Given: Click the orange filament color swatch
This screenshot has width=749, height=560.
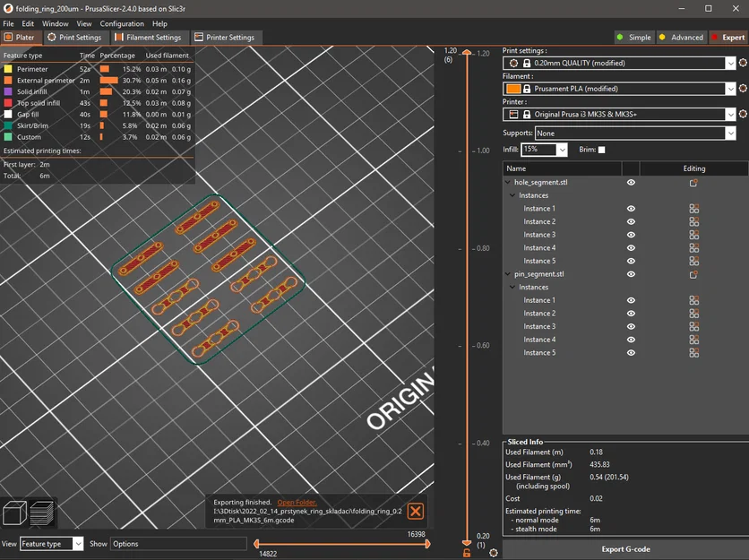Looking at the screenshot, I should coord(513,89).
